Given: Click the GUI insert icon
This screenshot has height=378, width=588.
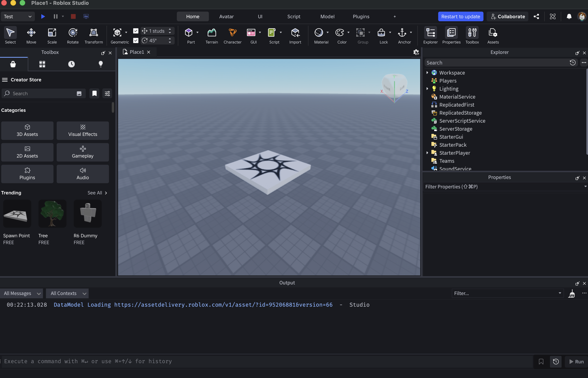Looking at the screenshot, I should coord(251,32).
